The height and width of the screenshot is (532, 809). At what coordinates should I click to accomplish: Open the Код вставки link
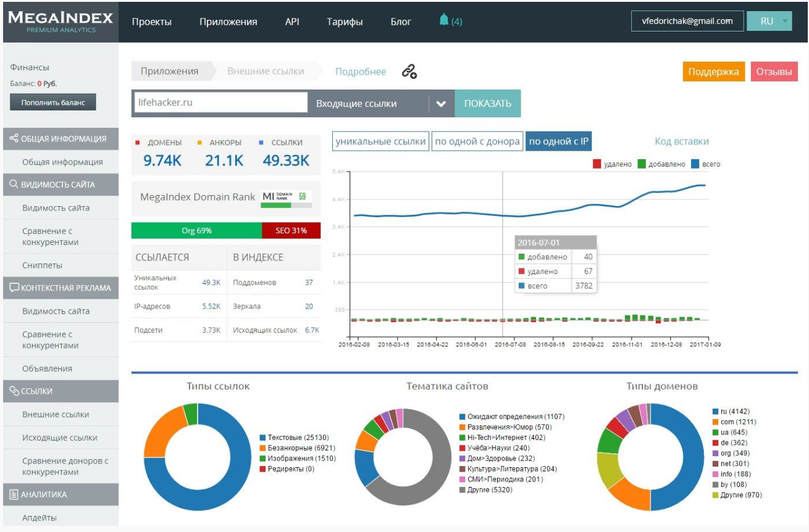pos(682,141)
